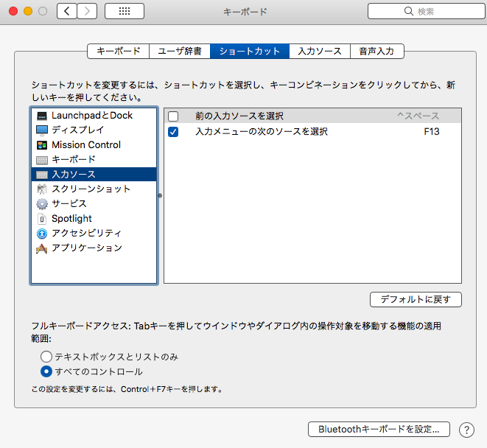Click the キーボード category keyboard icon
Screen dimensions: 487x448
click(x=42, y=160)
